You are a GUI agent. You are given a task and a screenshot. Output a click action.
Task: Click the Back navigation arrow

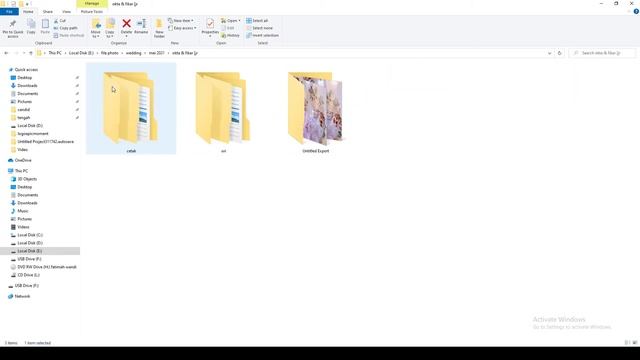pyautogui.click(x=6, y=53)
